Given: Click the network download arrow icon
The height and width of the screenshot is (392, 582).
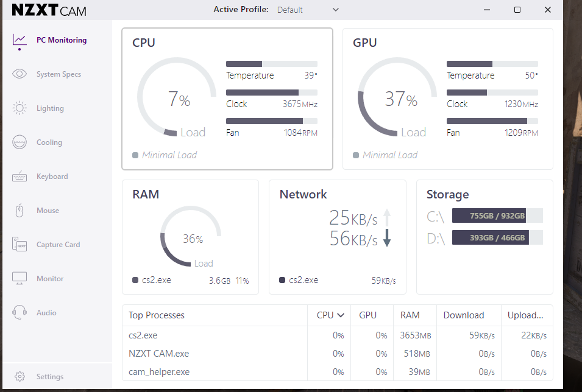Looking at the screenshot, I should [x=387, y=238].
